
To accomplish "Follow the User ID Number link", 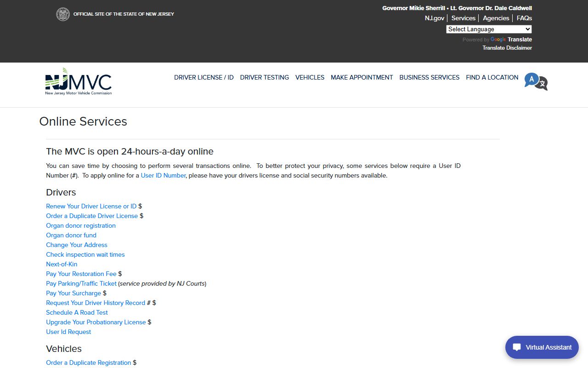I will tap(163, 175).
